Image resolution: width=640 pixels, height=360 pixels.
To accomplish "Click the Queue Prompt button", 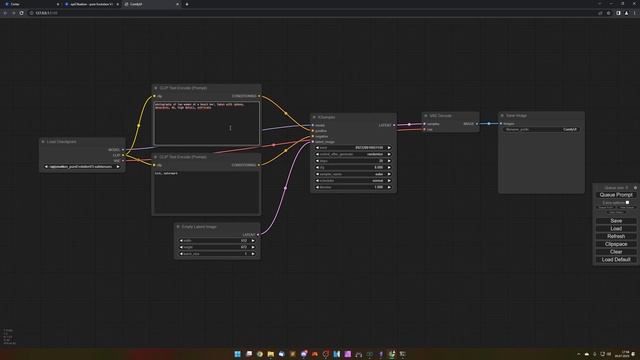I will pyautogui.click(x=616, y=195).
